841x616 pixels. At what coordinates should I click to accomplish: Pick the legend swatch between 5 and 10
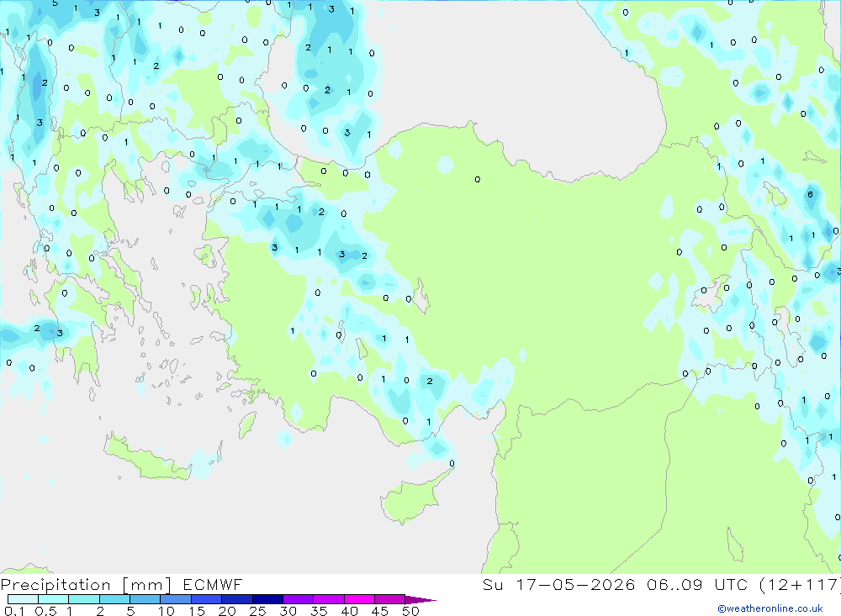(x=145, y=599)
